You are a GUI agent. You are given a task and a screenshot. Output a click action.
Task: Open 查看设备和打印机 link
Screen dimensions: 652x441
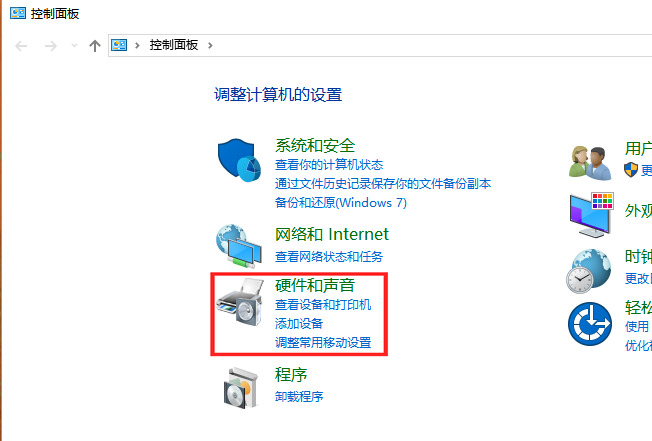tap(323, 305)
